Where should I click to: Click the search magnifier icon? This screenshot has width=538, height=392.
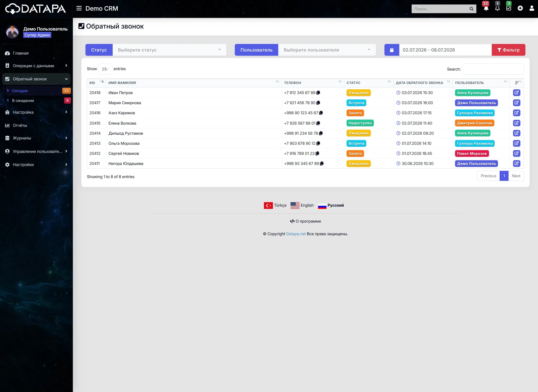pyautogui.click(x=471, y=9)
